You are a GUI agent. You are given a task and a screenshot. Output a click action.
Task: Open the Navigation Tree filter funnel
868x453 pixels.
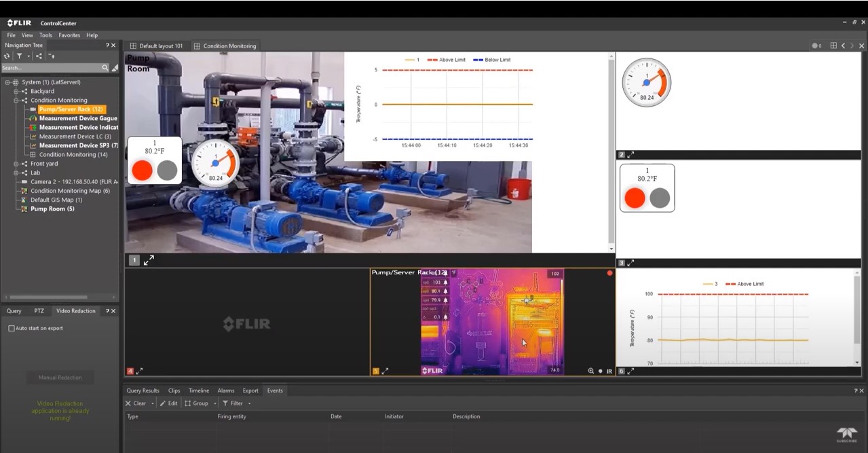pyautogui.click(x=20, y=56)
